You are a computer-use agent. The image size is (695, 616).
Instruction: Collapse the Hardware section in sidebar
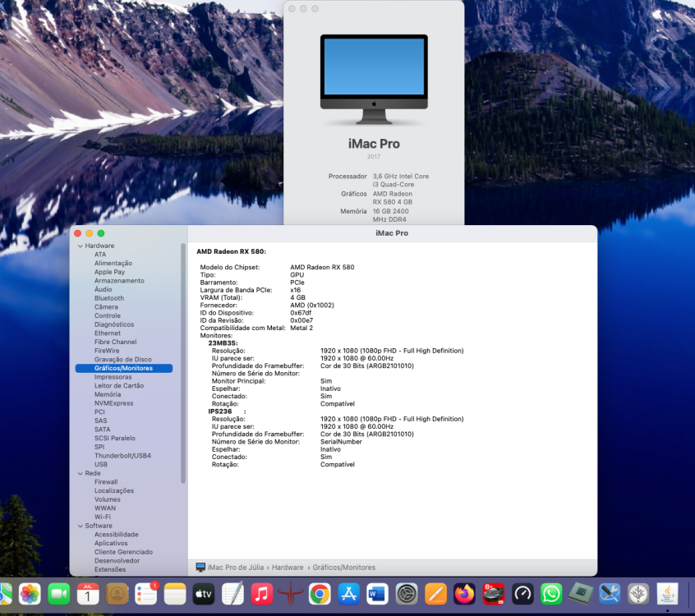click(81, 246)
